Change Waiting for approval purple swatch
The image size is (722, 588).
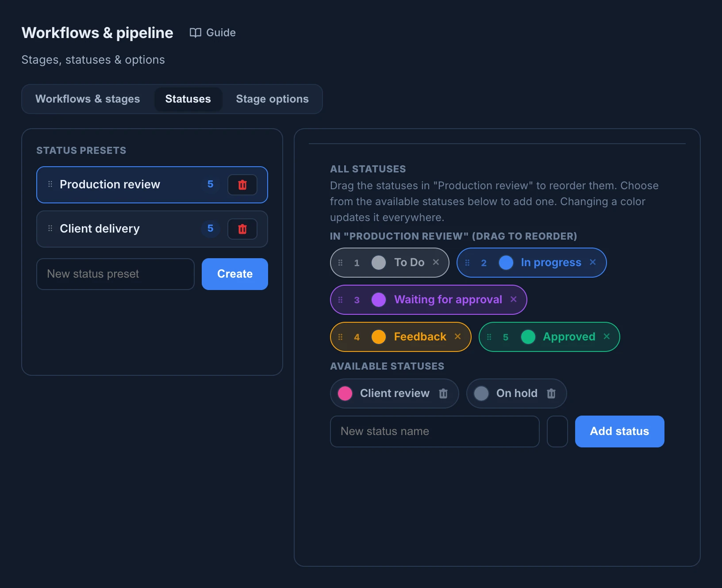(x=379, y=300)
